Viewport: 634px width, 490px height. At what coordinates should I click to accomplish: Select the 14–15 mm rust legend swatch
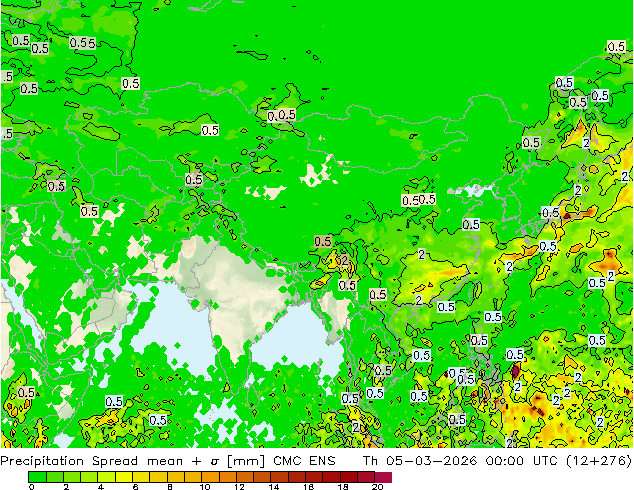point(280,477)
